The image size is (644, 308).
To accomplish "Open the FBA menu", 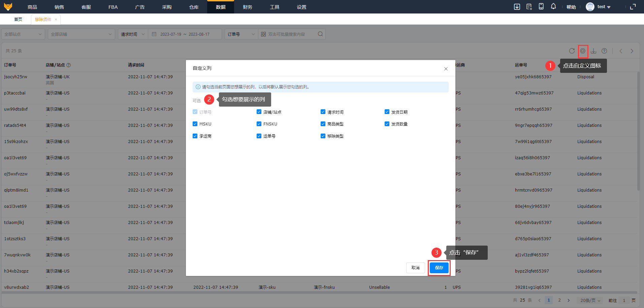I will 113,7.
